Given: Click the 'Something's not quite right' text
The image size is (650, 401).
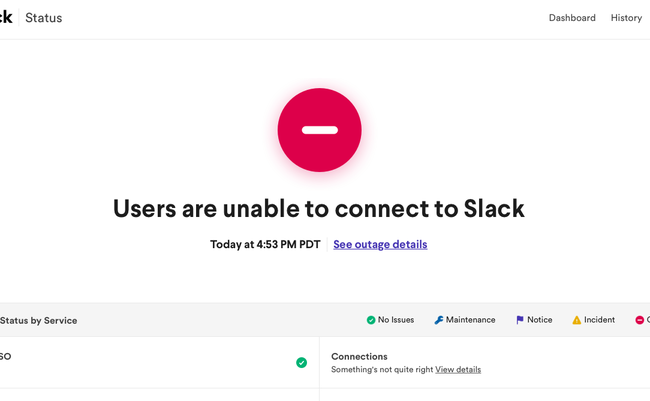Looking at the screenshot, I should (x=382, y=370).
